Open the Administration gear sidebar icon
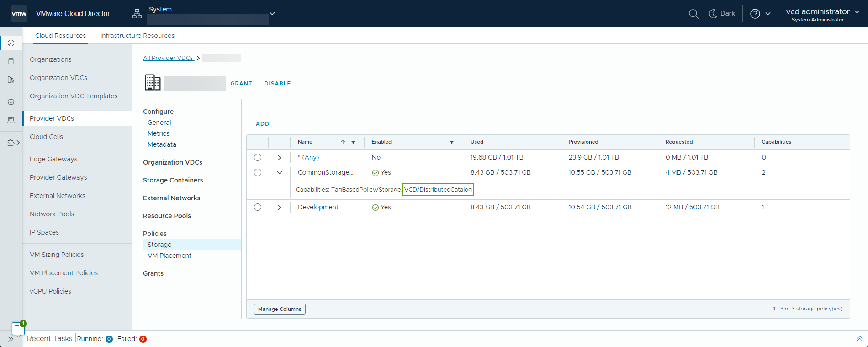Screen dimensions: 868x347 click(11, 102)
